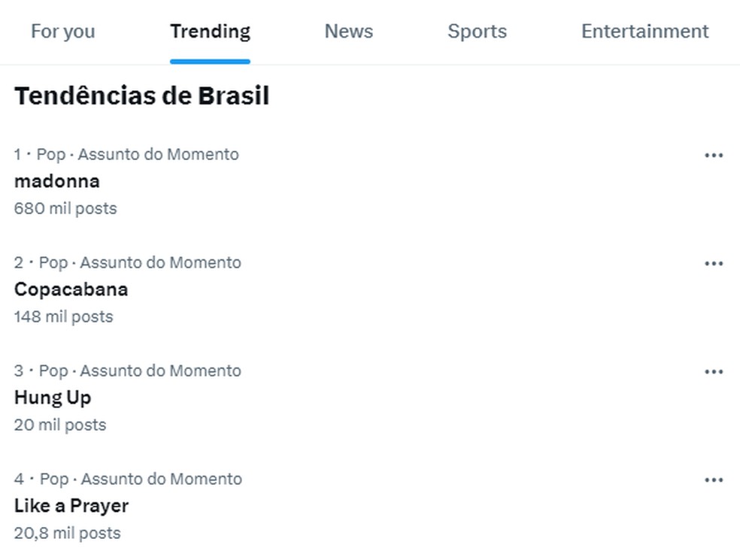
Task: Open more options for Like a Prayer trend
Action: click(714, 480)
